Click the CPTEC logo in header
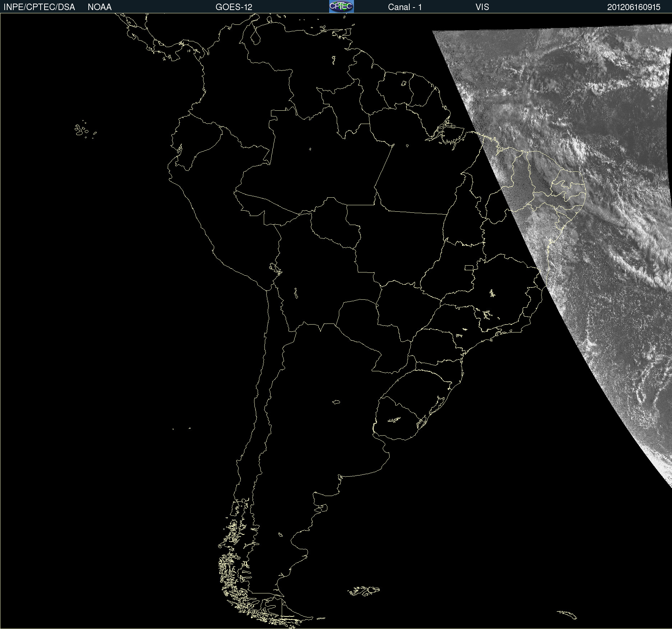Screen dimensions: 672x629 point(341,6)
